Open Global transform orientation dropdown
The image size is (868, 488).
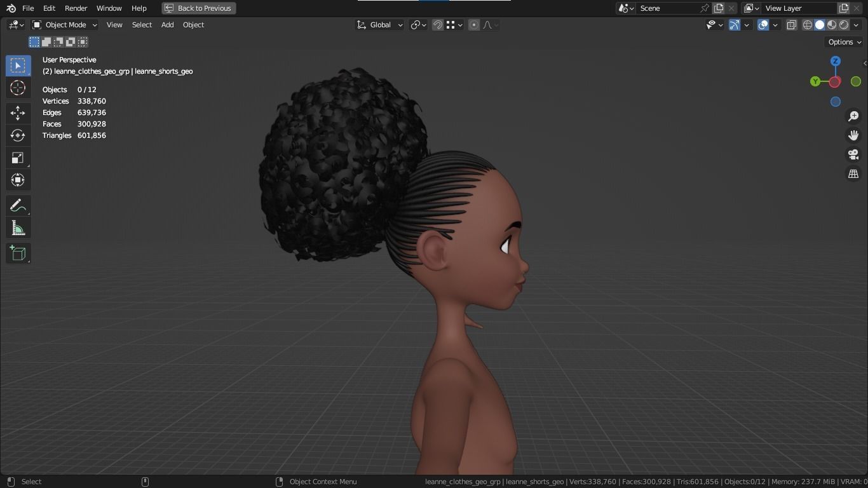point(379,25)
